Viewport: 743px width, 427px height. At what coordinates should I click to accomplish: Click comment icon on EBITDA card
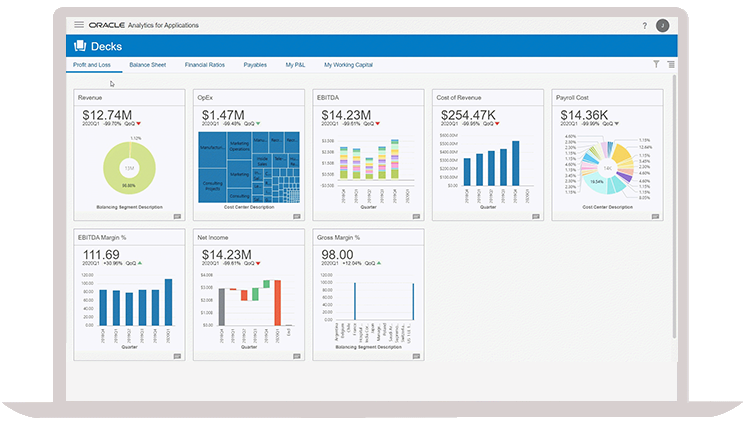416,217
